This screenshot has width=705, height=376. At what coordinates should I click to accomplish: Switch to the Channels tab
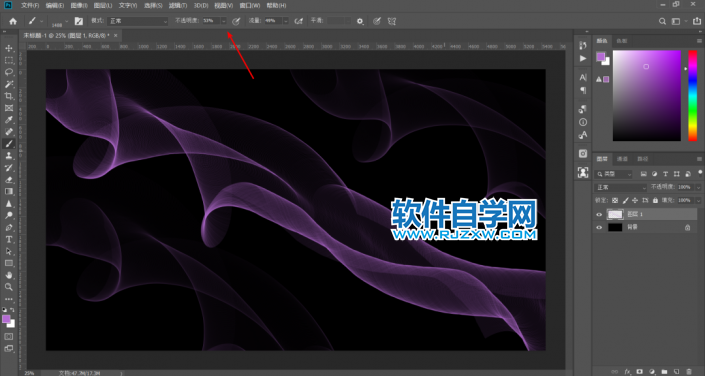tap(622, 159)
